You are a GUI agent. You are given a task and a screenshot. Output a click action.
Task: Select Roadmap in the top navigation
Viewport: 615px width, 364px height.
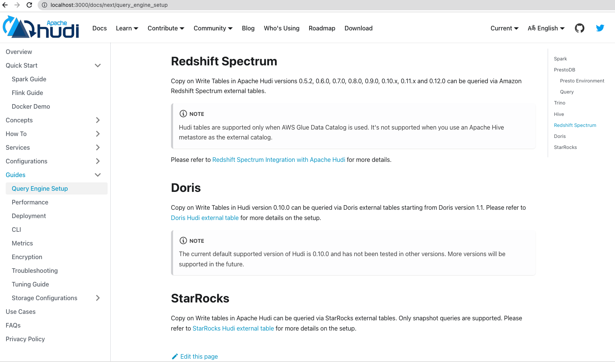[x=322, y=28]
